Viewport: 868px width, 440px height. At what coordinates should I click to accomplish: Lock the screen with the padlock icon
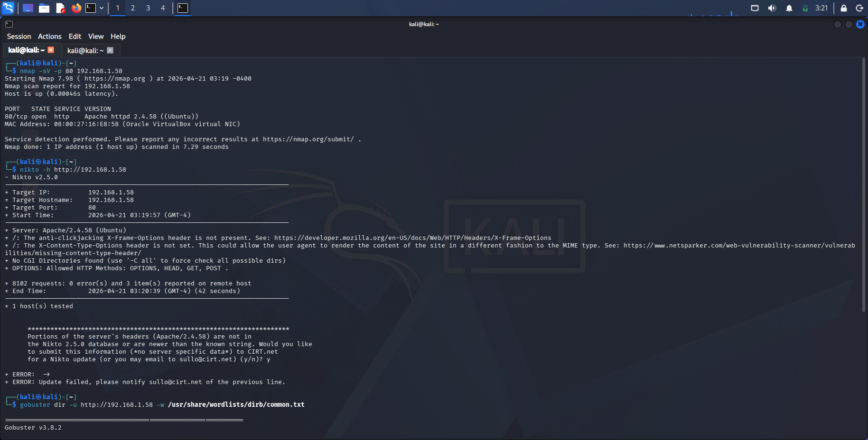(x=844, y=8)
